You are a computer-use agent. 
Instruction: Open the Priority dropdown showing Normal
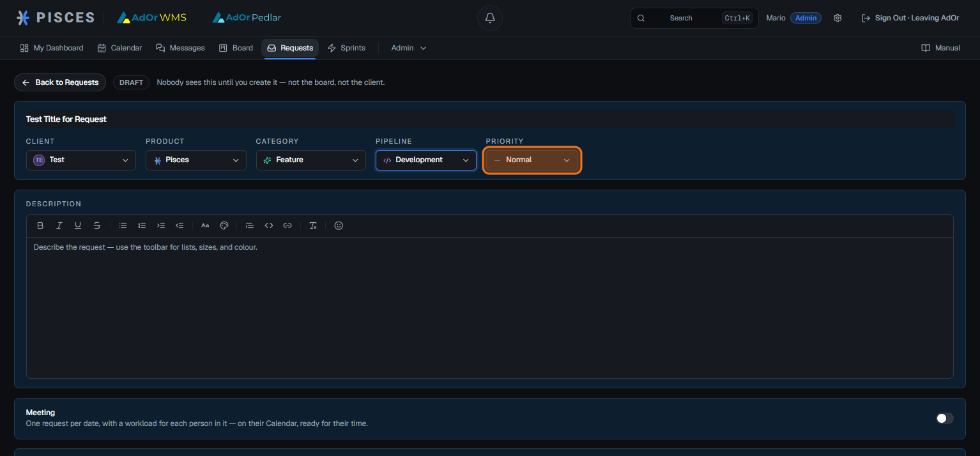coord(532,160)
